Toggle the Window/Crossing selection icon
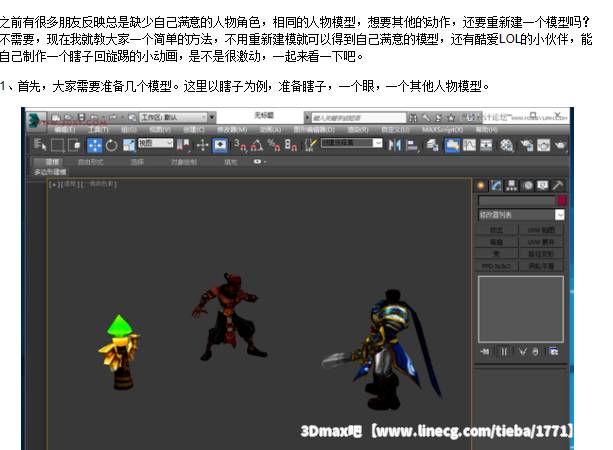613x450 pixels. [74, 145]
